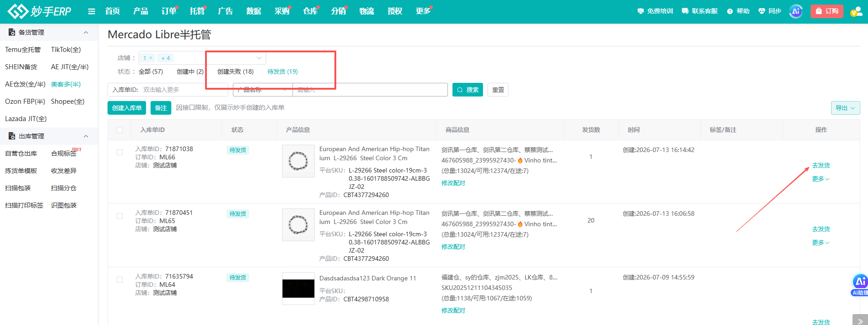
Task: Click the 出库管理 section icon
Action: [12, 136]
